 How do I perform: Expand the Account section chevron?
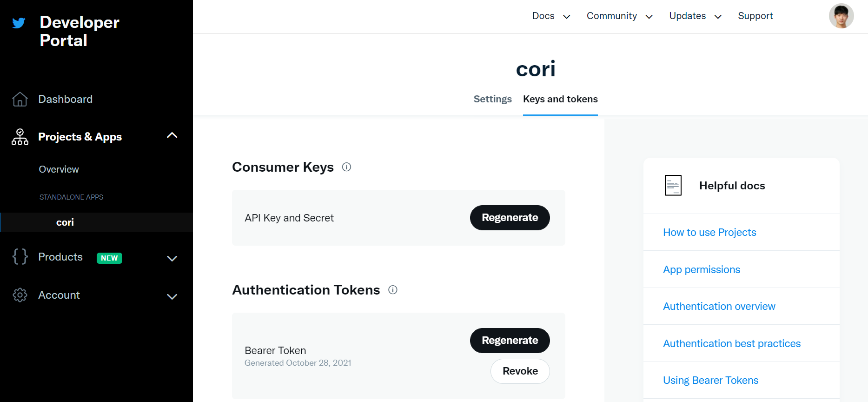(x=172, y=296)
